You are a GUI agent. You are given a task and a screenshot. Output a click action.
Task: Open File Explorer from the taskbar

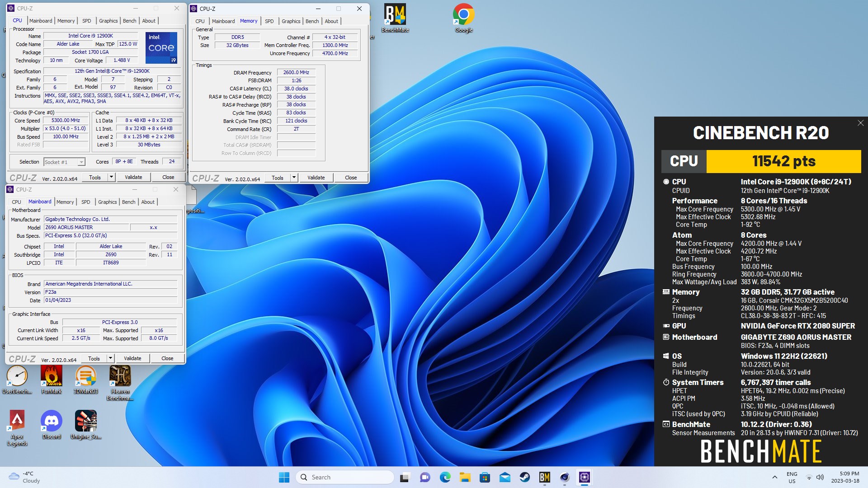coord(465,477)
